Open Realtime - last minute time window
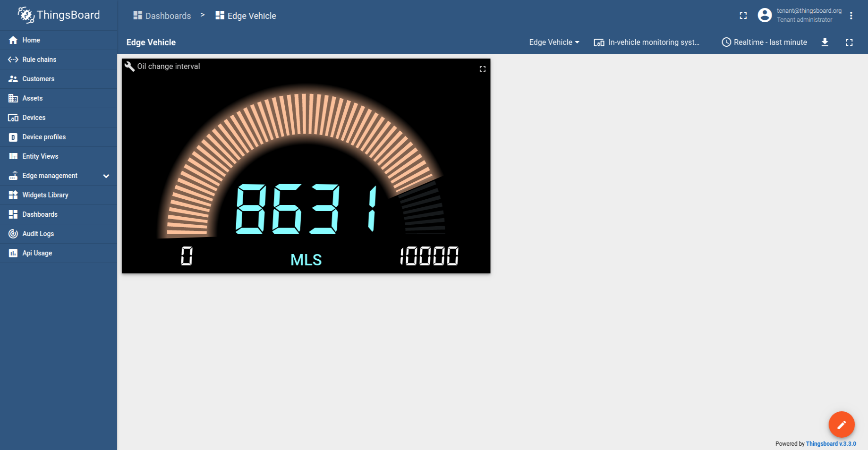The image size is (868, 450). pyautogui.click(x=764, y=42)
